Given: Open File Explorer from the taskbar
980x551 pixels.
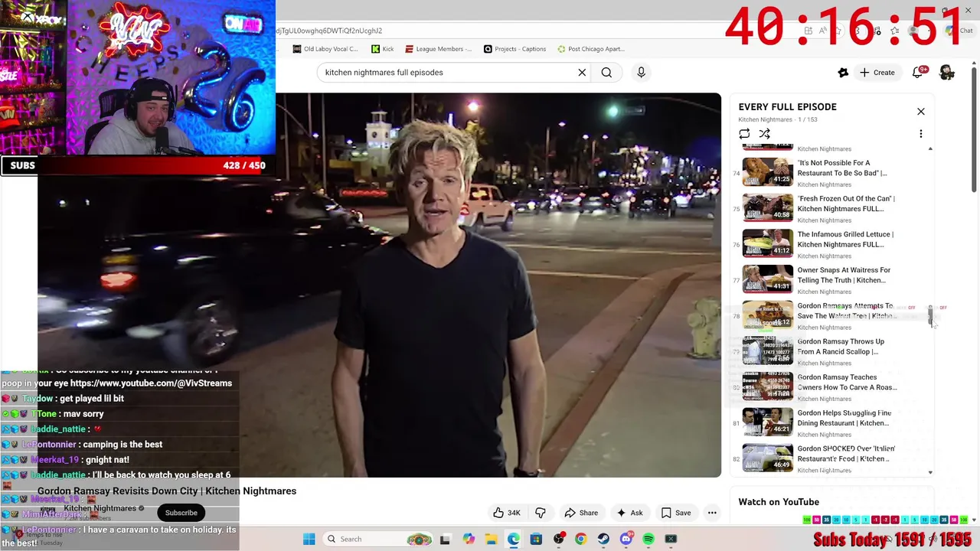Looking at the screenshot, I should [x=491, y=539].
